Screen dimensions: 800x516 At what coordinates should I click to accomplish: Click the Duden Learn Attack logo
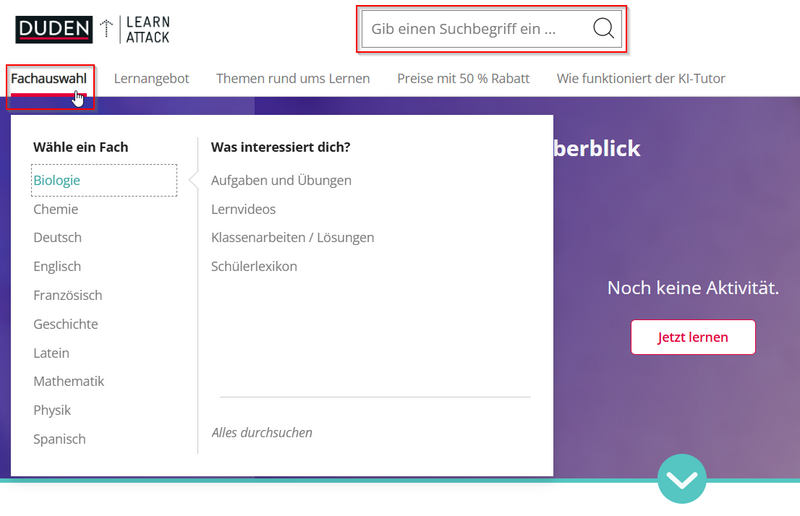pyautogui.click(x=92, y=30)
